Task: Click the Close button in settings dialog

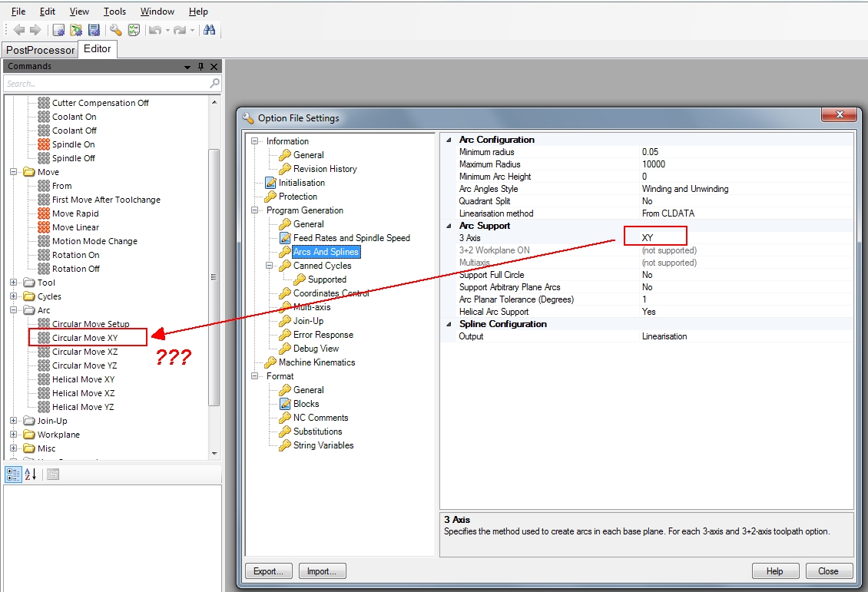Action: [x=828, y=571]
